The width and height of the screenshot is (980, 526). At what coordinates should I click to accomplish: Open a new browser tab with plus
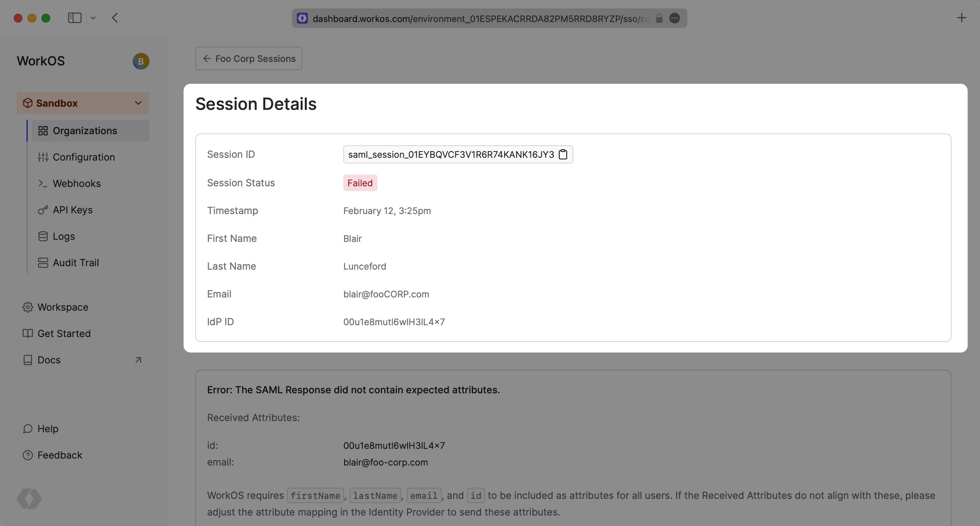coord(961,18)
